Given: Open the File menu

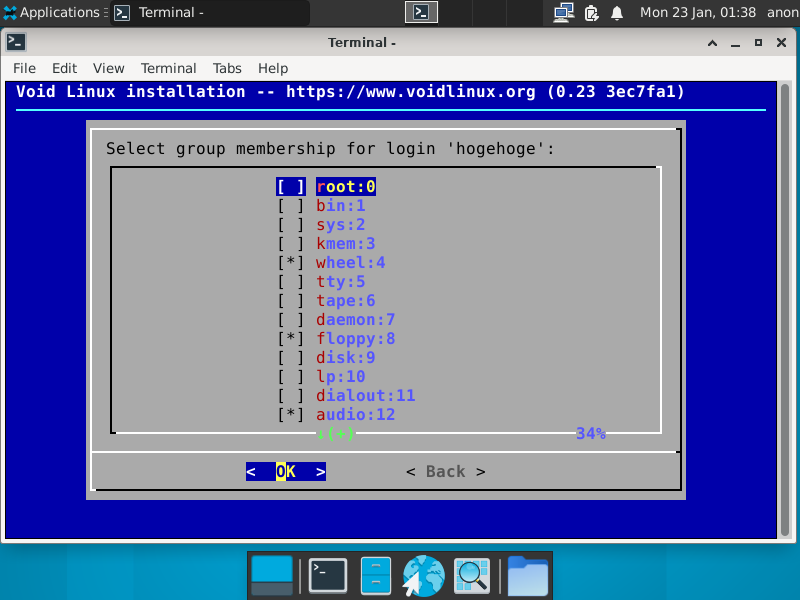Looking at the screenshot, I should 24,68.
